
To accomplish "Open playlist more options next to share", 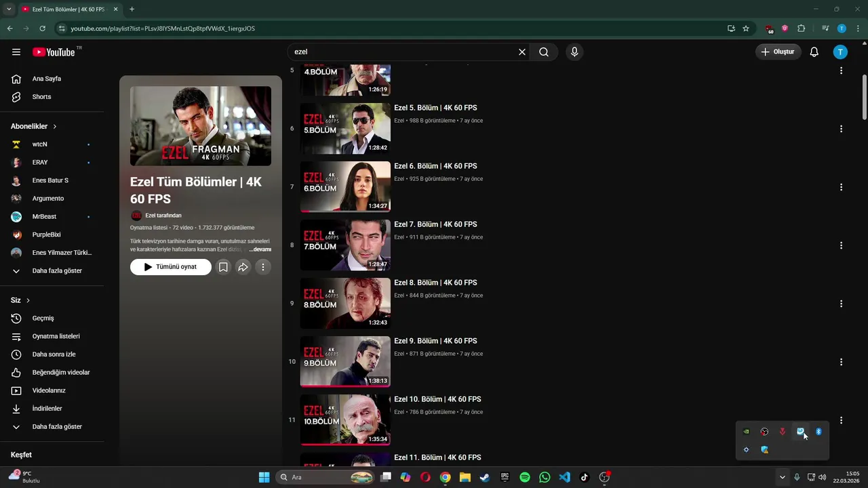I will pos(263,267).
